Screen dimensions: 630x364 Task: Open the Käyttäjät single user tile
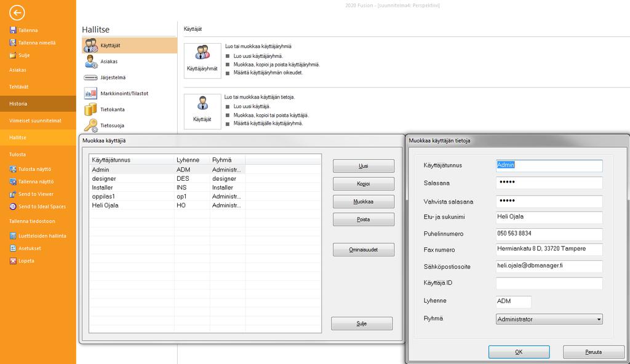click(x=202, y=111)
